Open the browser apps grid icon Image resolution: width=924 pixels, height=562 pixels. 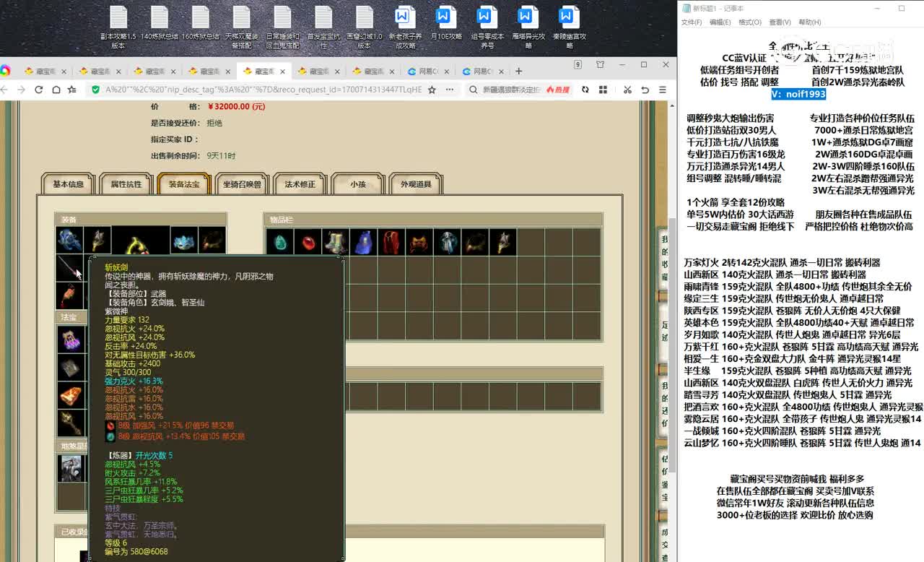click(603, 90)
